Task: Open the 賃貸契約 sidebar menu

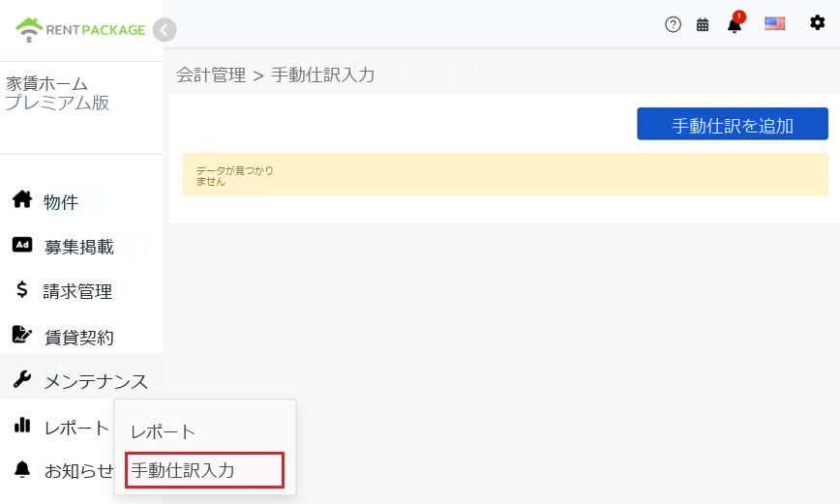Action: pos(78,338)
